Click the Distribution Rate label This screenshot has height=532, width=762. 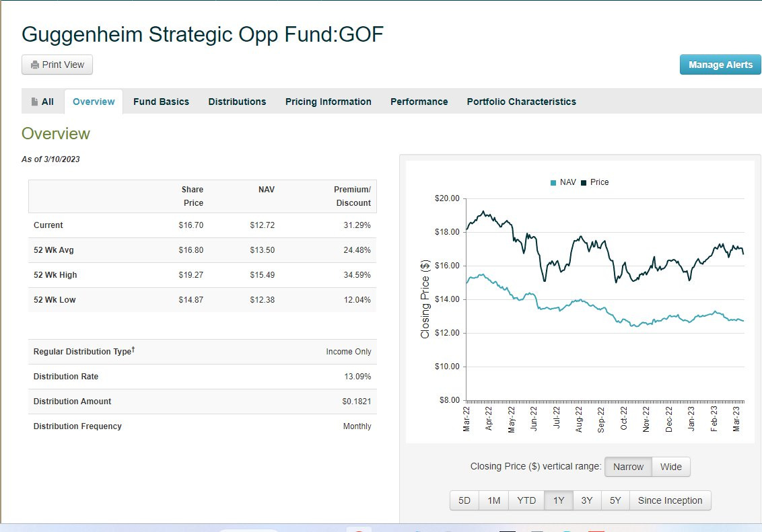(65, 376)
